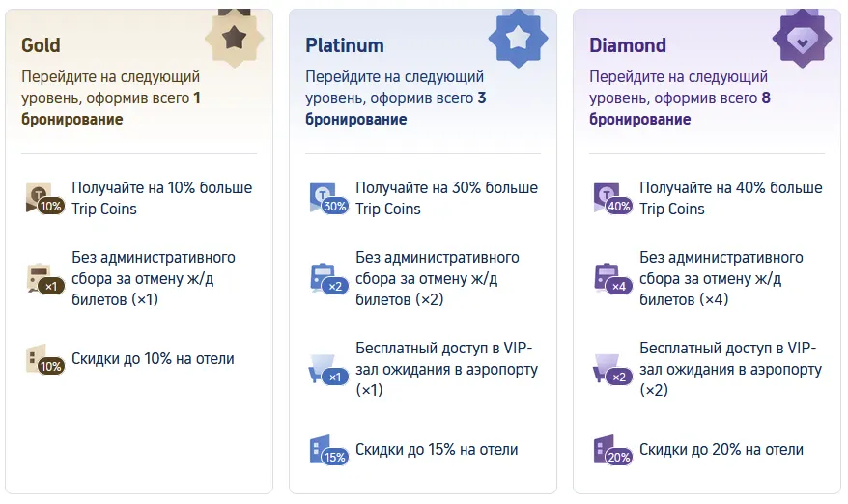The image size is (848, 504).
Task: Click the Platinum 15% hotel discount icon
Action: [x=328, y=450]
